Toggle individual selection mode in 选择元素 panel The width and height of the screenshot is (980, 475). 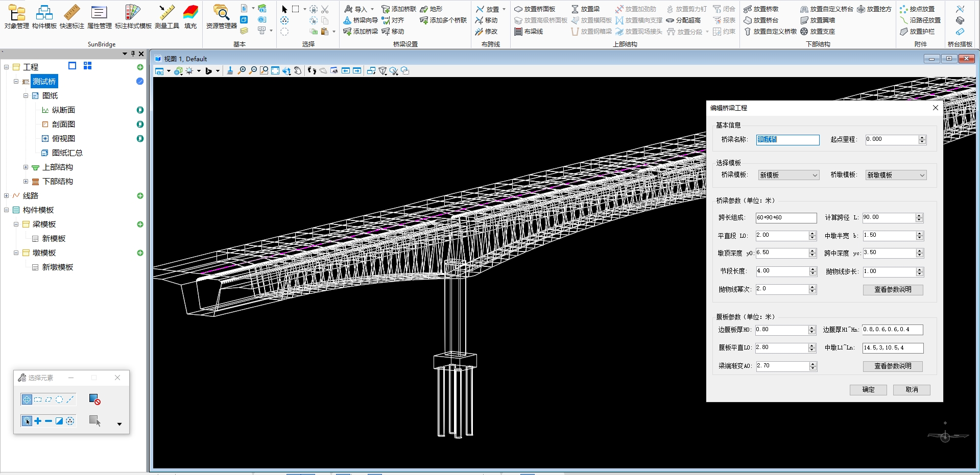coord(27,399)
